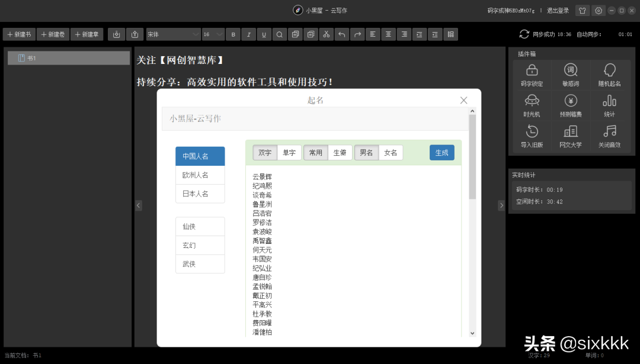The image size is (640, 364).
Task: Open the 时光机 time machine plugin
Action: tap(532, 105)
